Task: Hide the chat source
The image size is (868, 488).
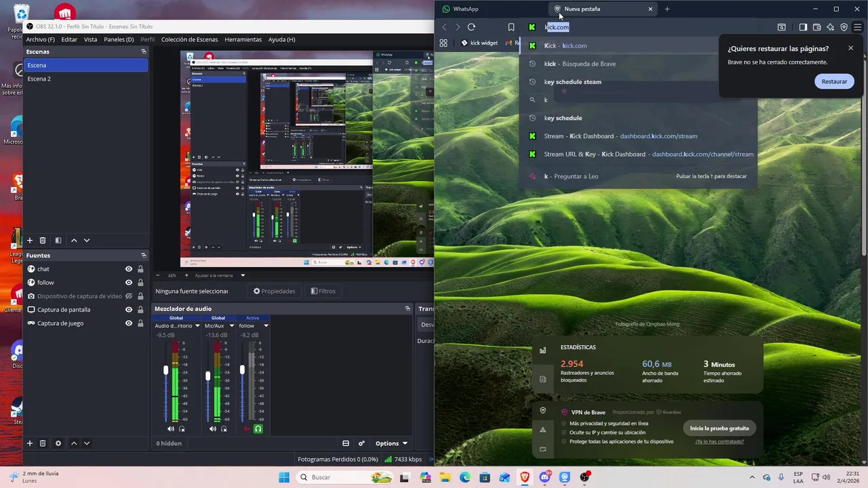Action: tap(128, 269)
